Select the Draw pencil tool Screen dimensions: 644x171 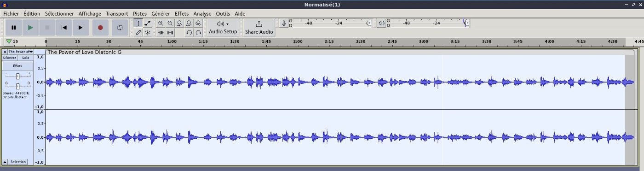(138, 32)
